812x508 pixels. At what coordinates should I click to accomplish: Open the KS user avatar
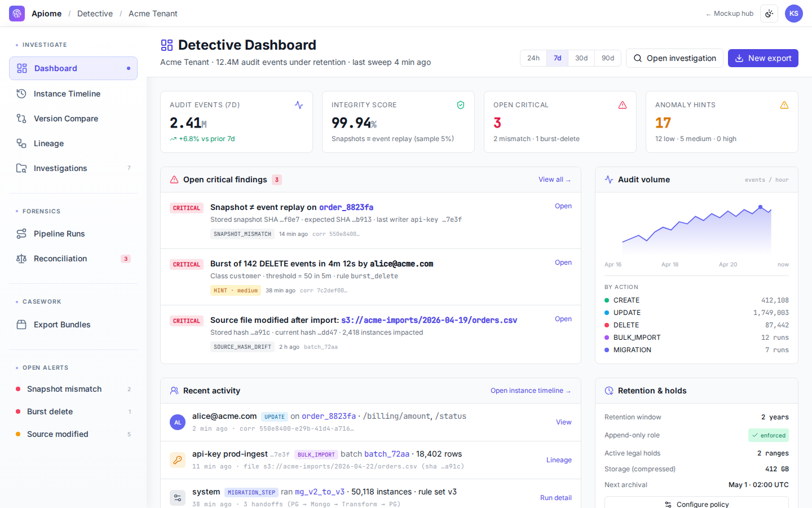[794, 14]
